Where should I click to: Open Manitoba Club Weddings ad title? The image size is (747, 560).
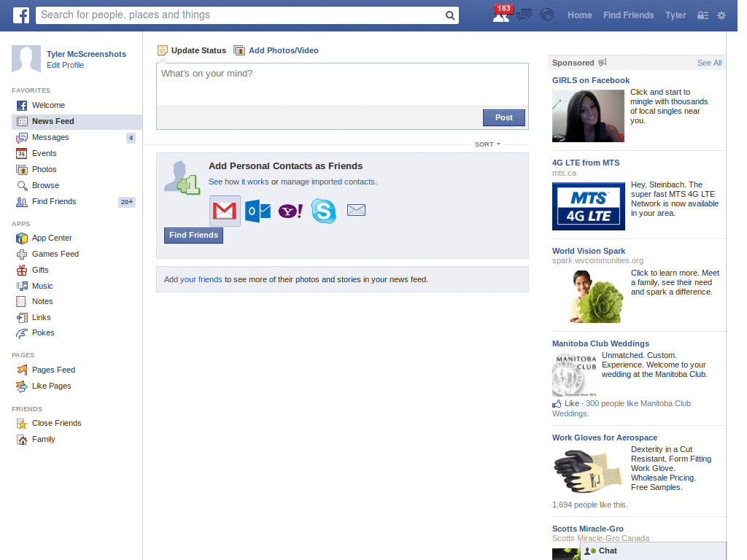(600, 344)
